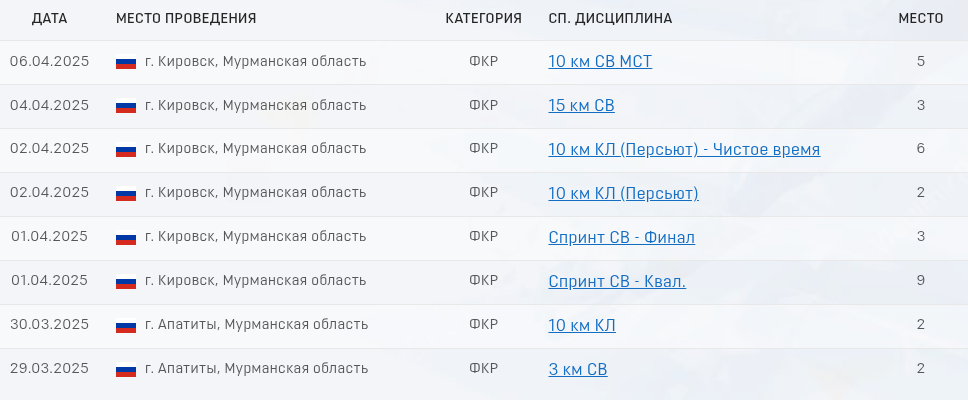The width and height of the screenshot is (968, 400).
Task: Click the СП. ДИСЦИПЛИНА column header
Action: pos(610,19)
